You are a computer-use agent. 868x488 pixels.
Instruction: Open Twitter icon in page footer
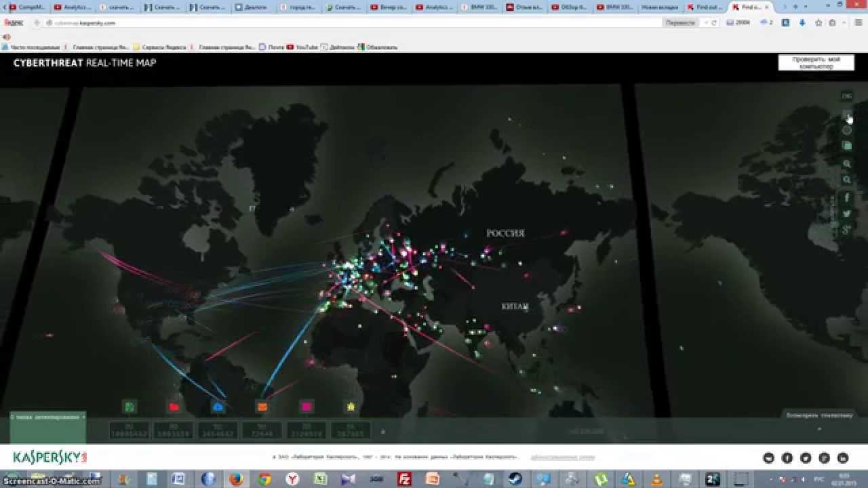point(806,458)
